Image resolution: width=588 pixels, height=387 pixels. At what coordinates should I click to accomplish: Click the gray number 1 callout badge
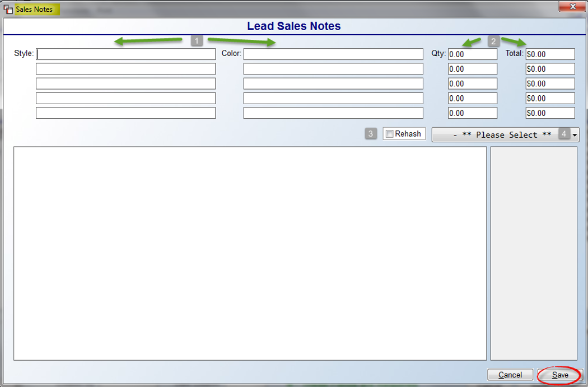point(197,40)
